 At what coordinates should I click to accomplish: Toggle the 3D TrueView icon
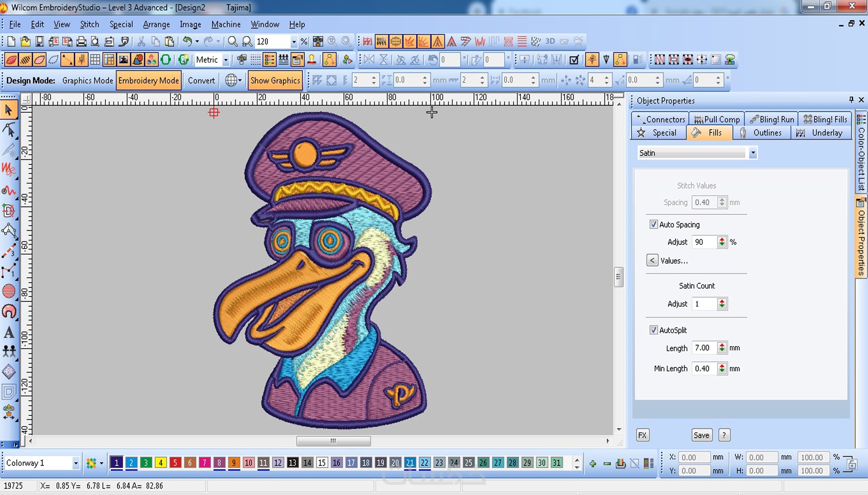(550, 41)
